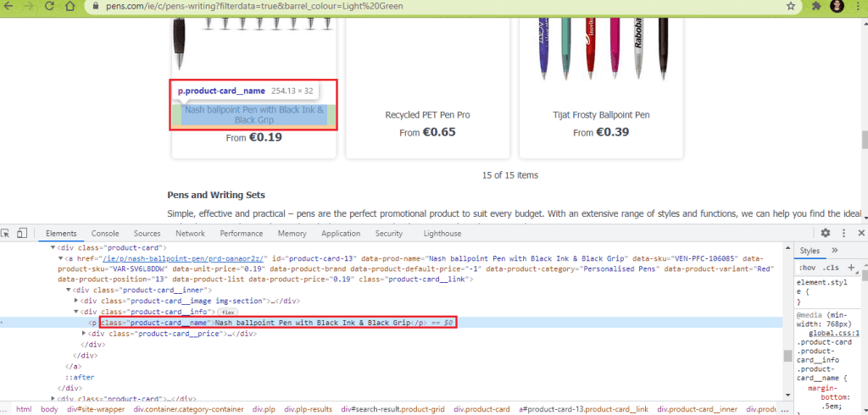This screenshot has width=868, height=415.
Task: Collapse the first div product-card node
Action: (53, 248)
